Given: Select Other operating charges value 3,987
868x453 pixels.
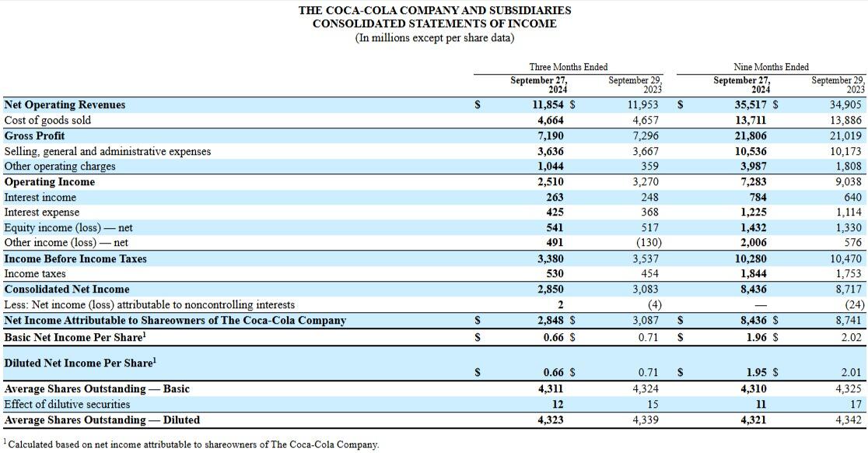Looking at the screenshot, I should (754, 166).
